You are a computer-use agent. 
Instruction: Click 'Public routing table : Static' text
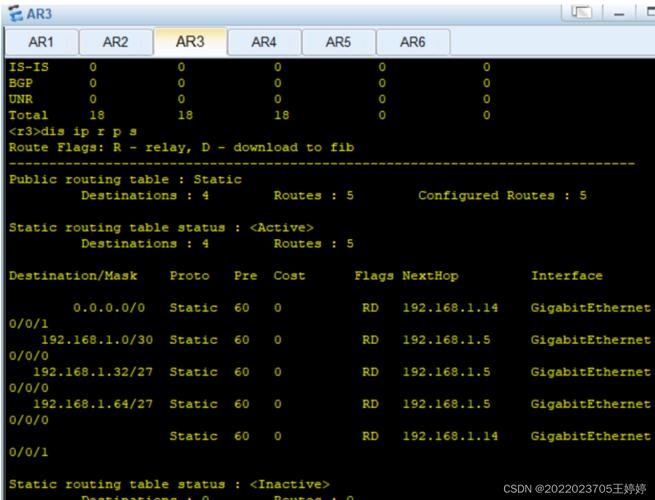pyautogui.click(x=125, y=180)
